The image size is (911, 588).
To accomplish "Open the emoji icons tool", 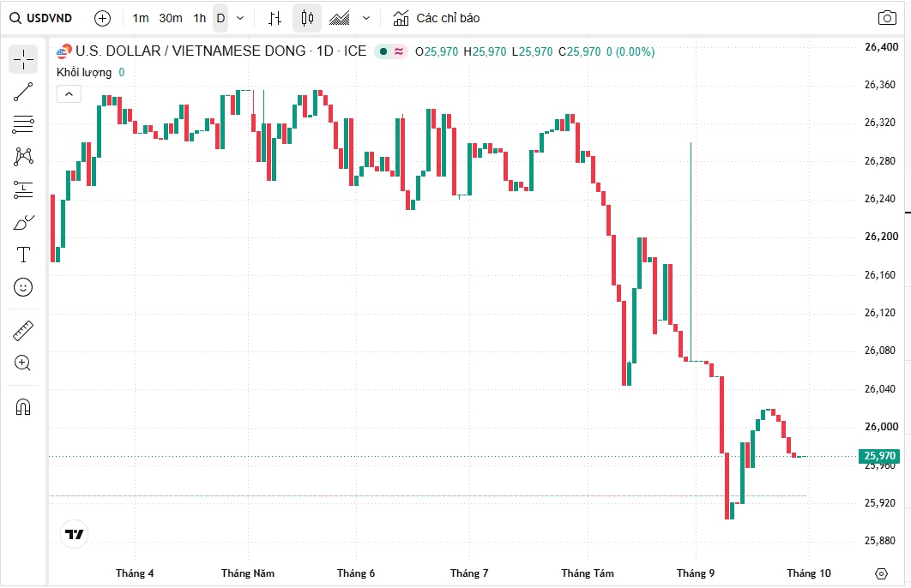I will point(23,287).
